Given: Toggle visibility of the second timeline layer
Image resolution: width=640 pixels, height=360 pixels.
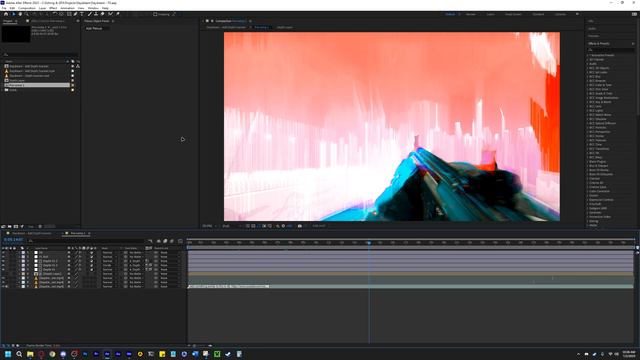Looking at the screenshot, I should (3, 257).
